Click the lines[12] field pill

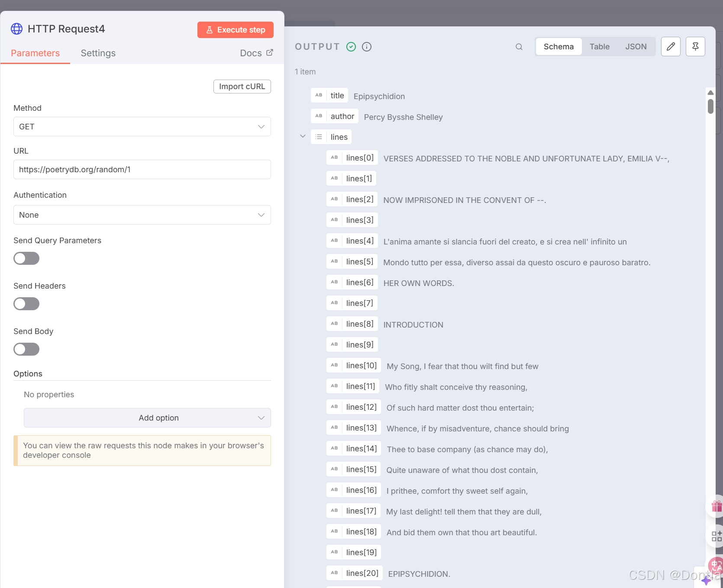[x=354, y=407]
